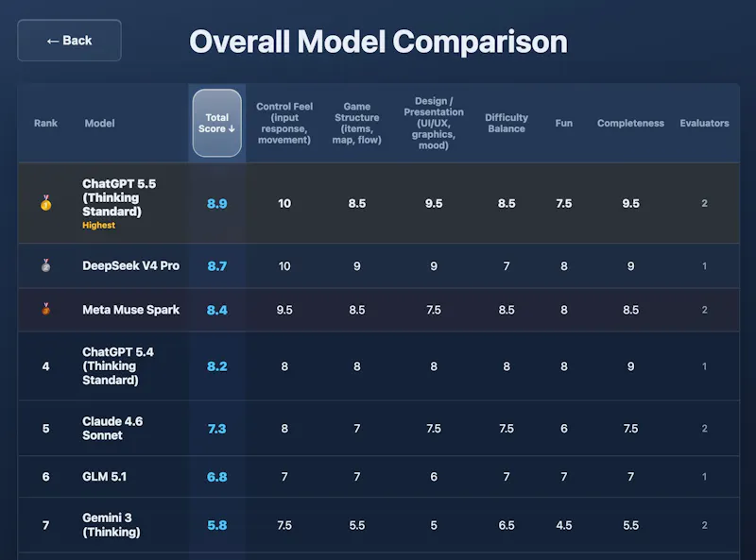The height and width of the screenshot is (560, 756).
Task: Click the Highest label under ChatGPT 5.5
Action: click(99, 225)
